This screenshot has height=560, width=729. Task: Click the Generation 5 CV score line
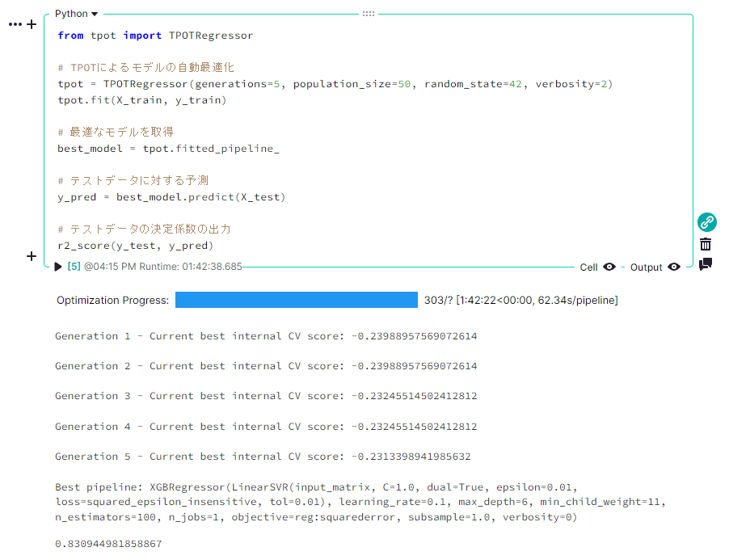point(263,457)
